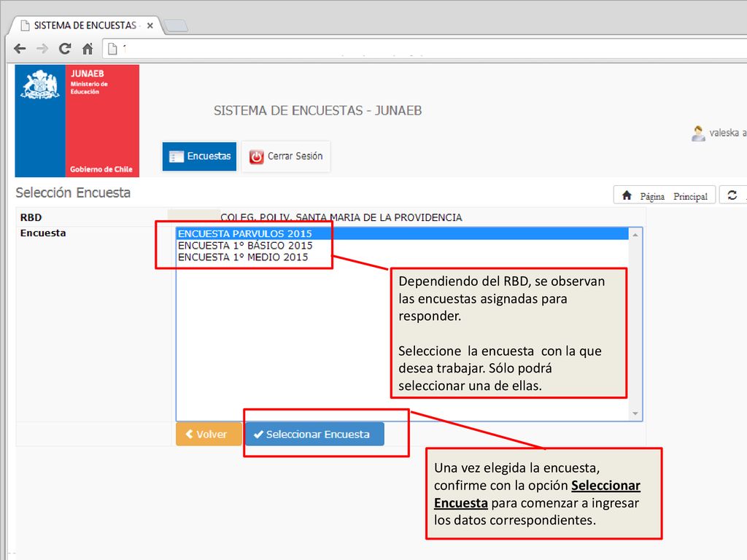Click the Encuesta field label
The image size is (747, 560).
(43, 233)
